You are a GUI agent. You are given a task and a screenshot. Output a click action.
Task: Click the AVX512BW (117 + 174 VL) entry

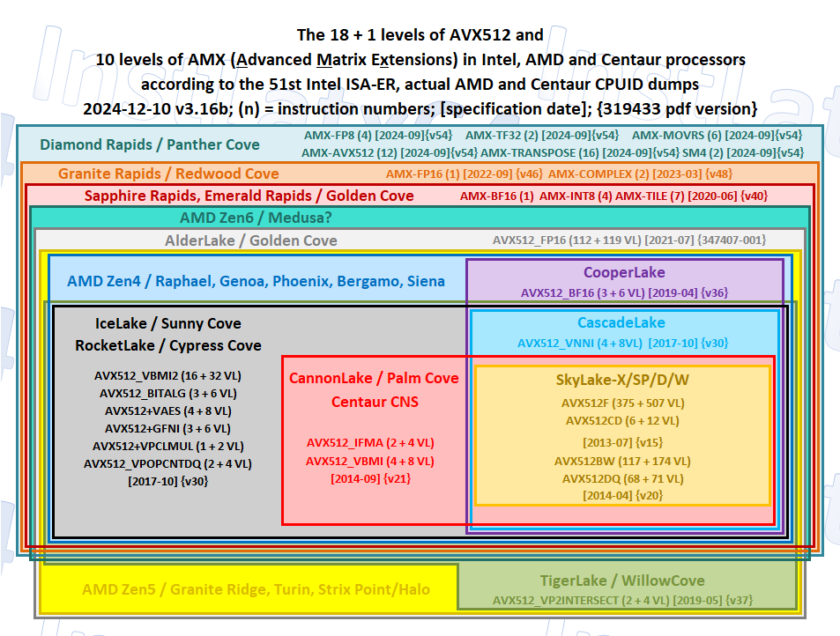click(622, 461)
